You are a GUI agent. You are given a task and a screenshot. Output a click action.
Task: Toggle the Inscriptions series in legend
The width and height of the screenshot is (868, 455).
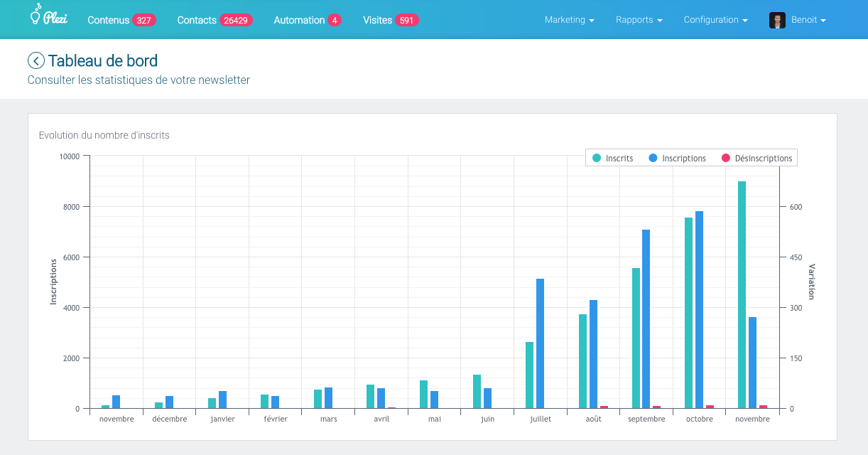pos(677,158)
